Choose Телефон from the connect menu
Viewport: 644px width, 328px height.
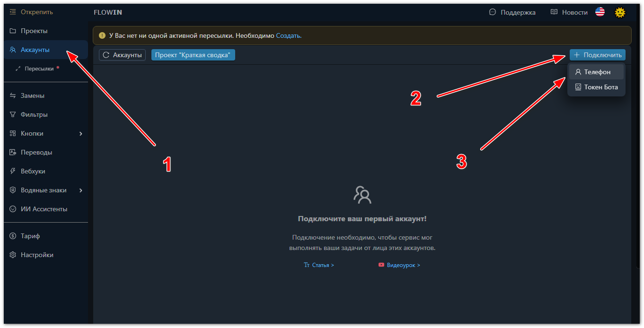[596, 72]
